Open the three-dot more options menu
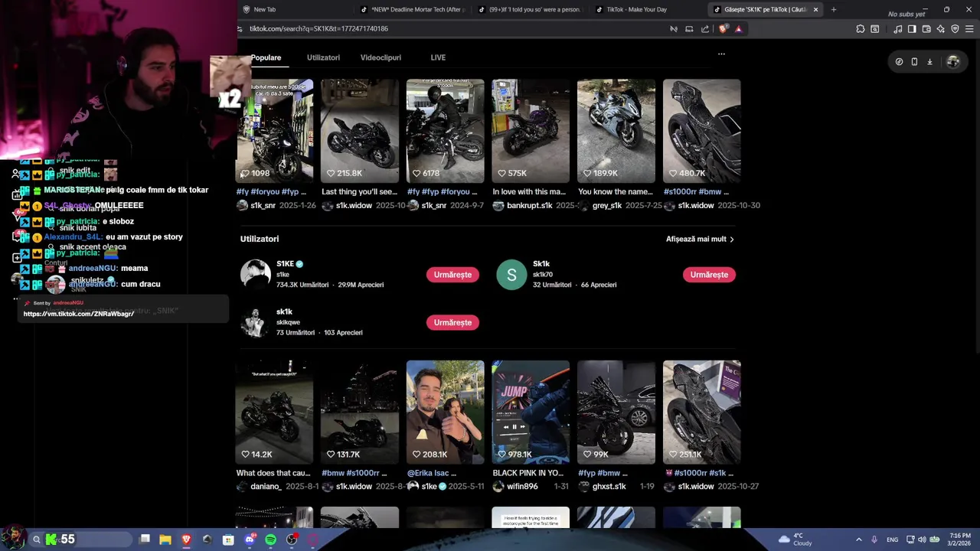This screenshot has width=980, height=551. (x=721, y=54)
